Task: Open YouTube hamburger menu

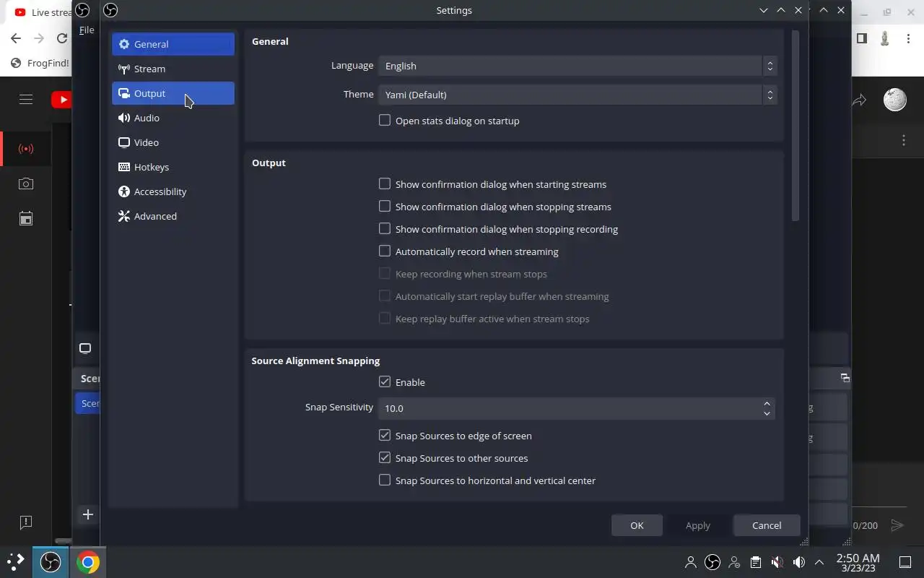Action: (26, 100)
